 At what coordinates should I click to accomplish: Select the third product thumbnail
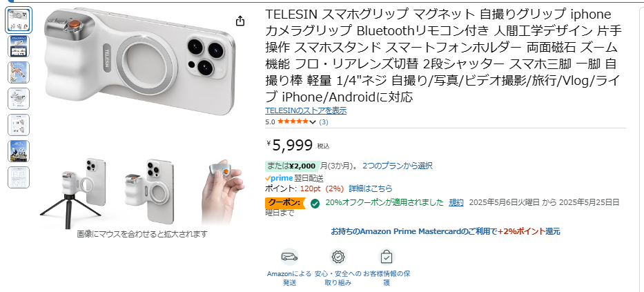[x=19, y=72]
